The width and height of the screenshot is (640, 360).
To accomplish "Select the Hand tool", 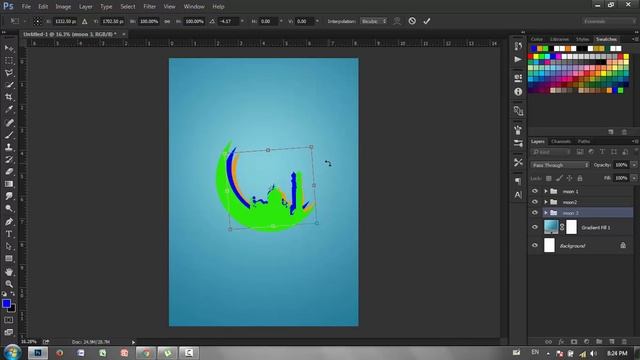I will [x=9, y=272].
